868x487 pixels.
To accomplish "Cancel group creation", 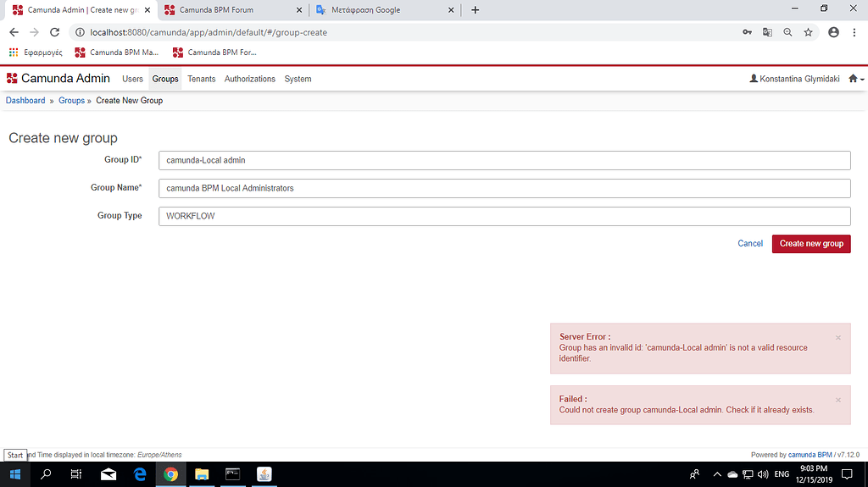I will click(x=750, y=244).
